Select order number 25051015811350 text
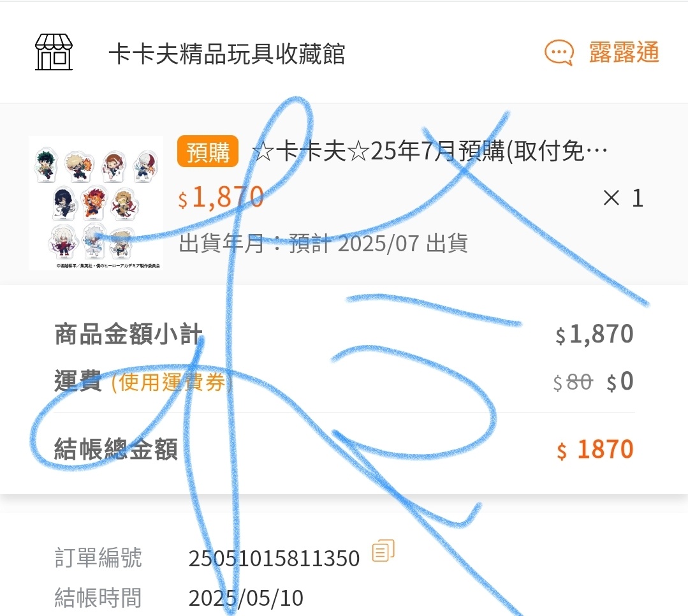Viewport: 688px width, 616px height. click(x=274, y=559)
